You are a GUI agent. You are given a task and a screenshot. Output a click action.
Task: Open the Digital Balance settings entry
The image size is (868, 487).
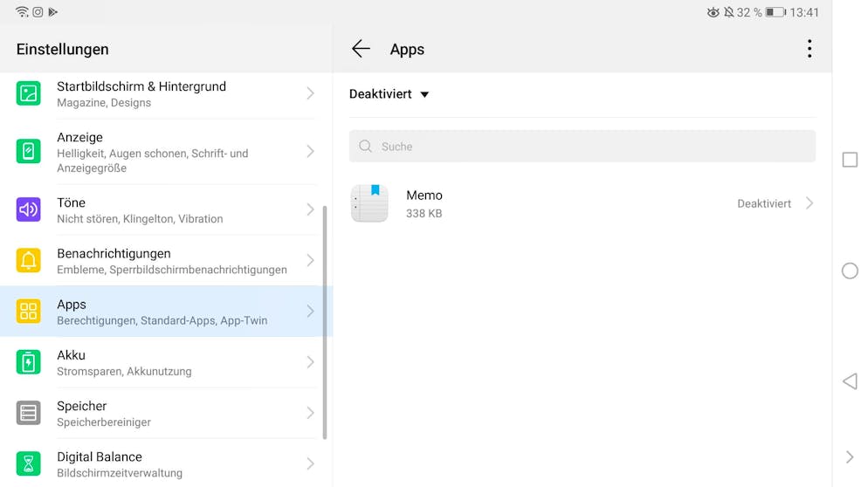pyautogui.click(x=166, y=463)
